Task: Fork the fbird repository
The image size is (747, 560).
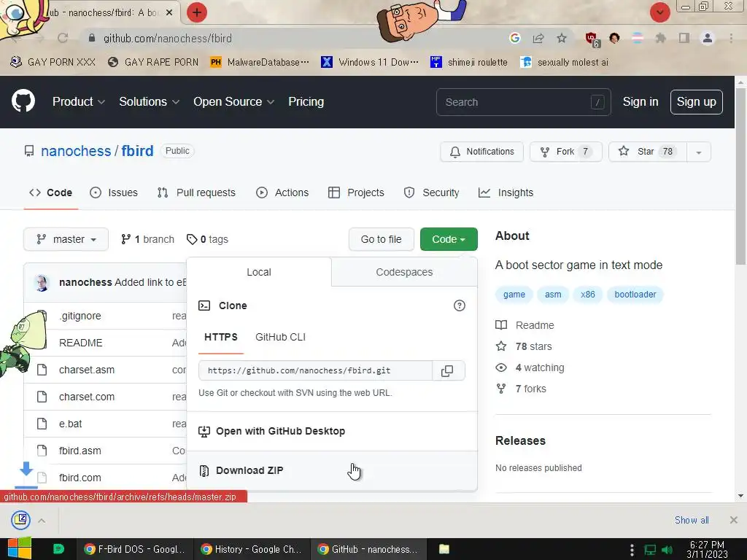Action: pyautogui.click(x=566, y=152)
